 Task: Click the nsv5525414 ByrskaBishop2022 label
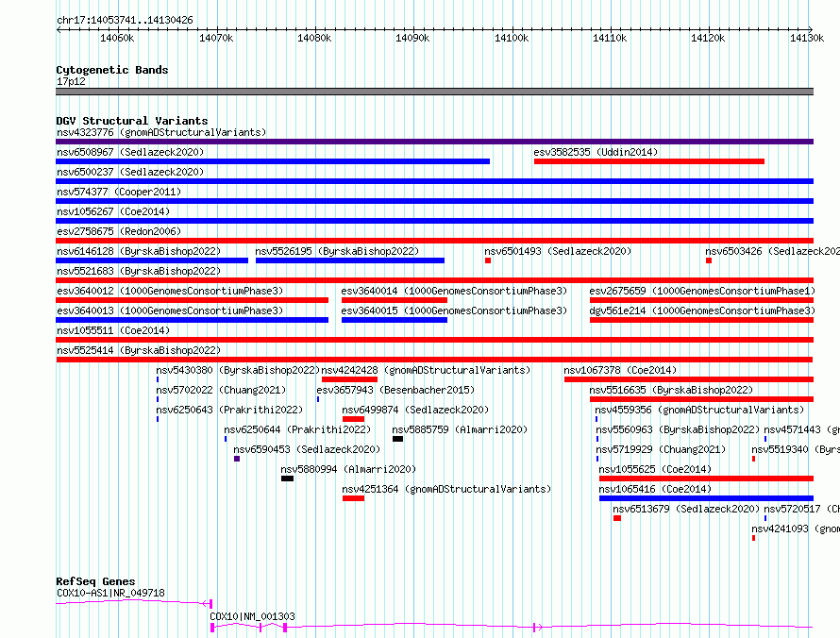tap(139, 350)
